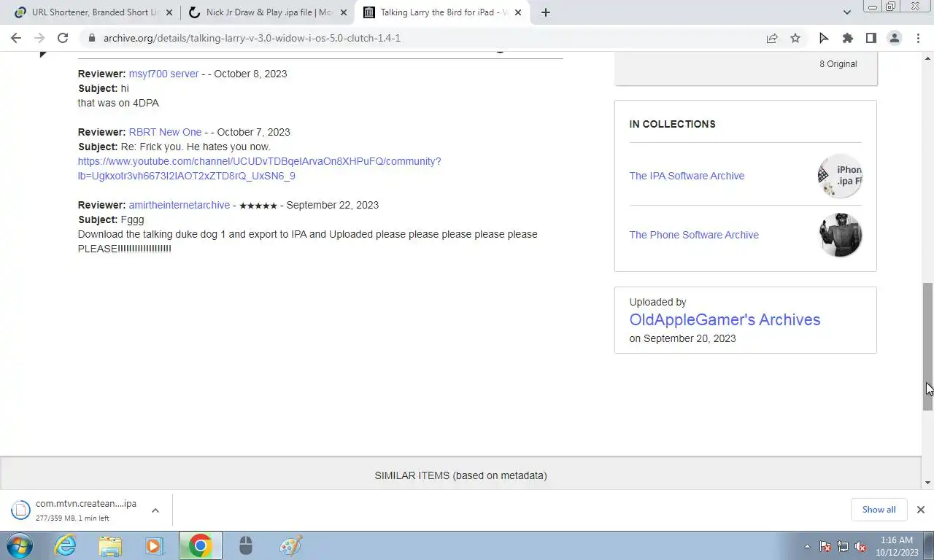Open Windows Explorer folder icon
934x560 pixels.
(x=110, y=545)
